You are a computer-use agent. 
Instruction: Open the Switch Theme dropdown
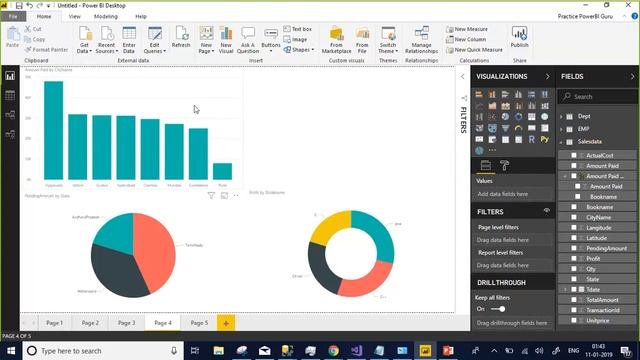pyautogui.click(x=388, y=40)
